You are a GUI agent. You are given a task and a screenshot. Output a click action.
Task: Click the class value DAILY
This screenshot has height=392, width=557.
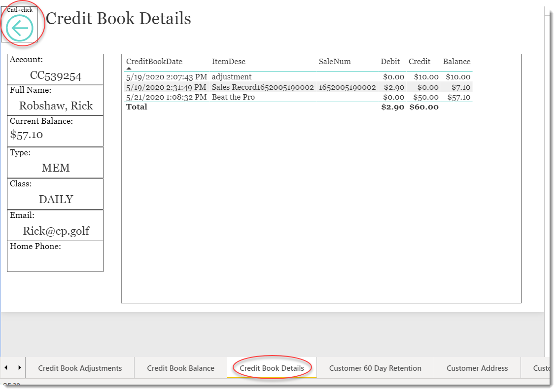[x=56, y=199]
